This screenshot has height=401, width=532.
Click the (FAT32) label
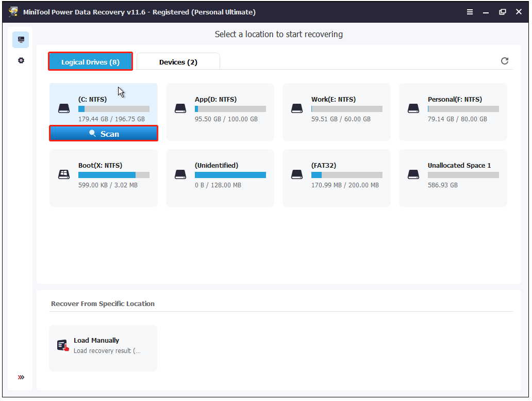click(x=324, y=165)
